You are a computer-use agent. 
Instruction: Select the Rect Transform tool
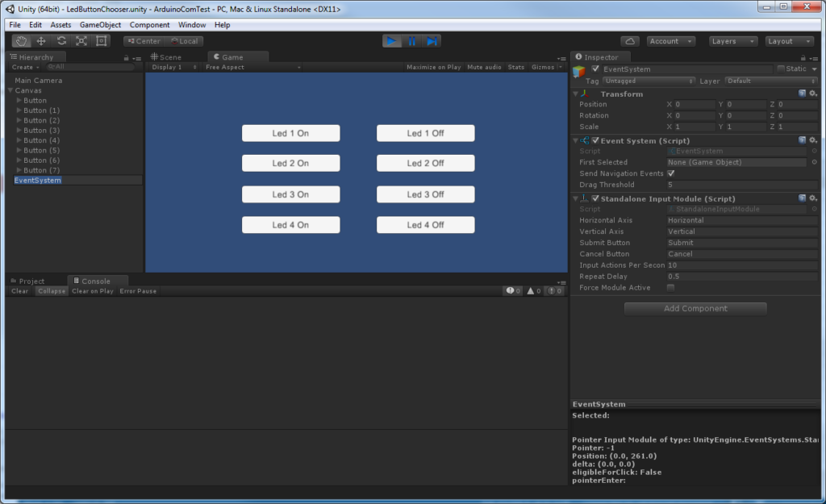pos(102,41)
